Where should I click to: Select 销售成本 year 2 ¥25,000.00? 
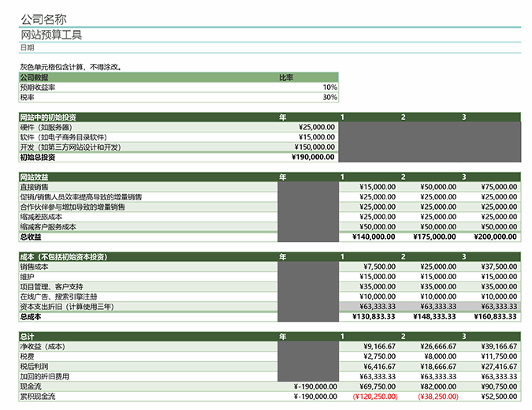pos(438,266)
